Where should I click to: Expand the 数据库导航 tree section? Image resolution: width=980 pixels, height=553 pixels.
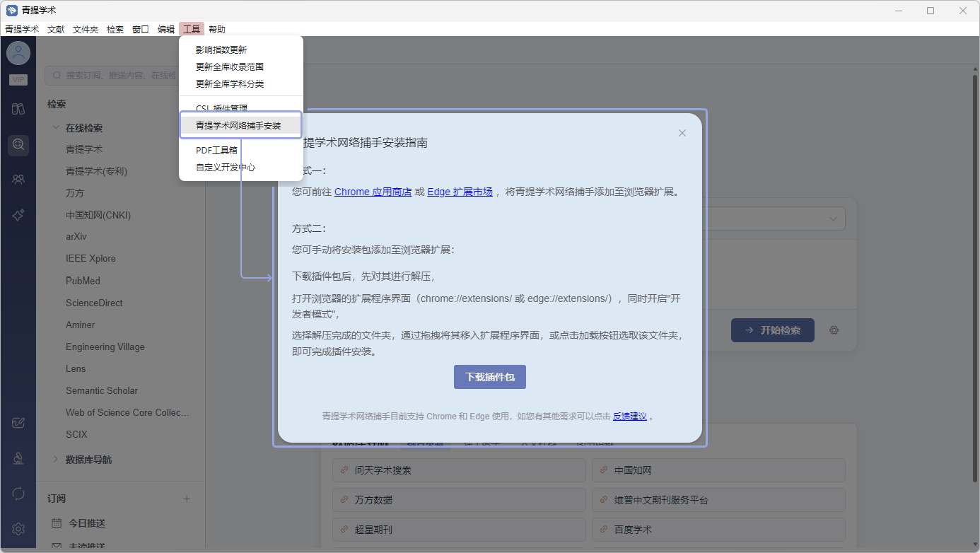pos(55,460)
